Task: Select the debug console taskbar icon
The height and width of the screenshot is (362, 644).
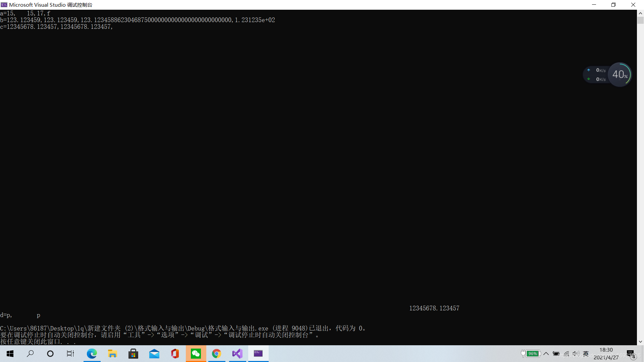Action: (258, 354)
